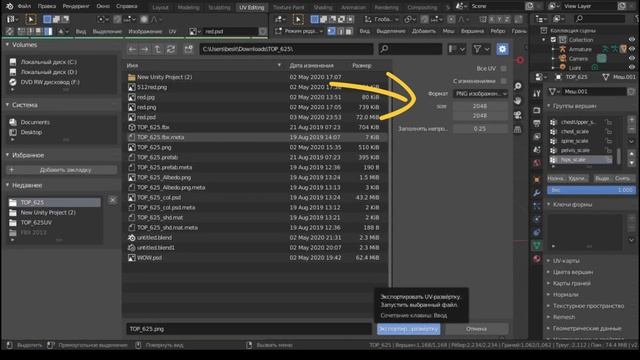Click the camera view viewport icon
640x360 pixels.
(x=518, y=115)
